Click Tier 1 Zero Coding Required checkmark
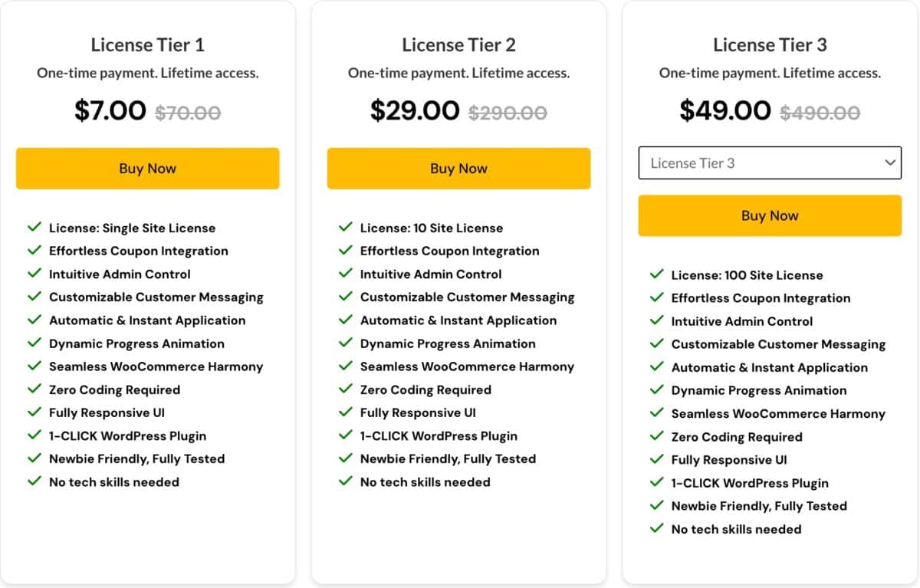The width and height of the screenshot is (920, 588). pyautogui.click(x=34, y=389)
